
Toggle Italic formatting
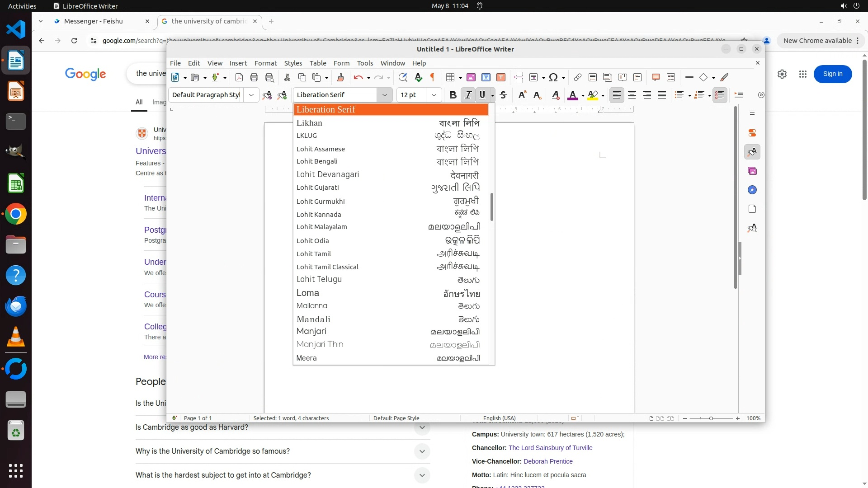click(468, 95)
